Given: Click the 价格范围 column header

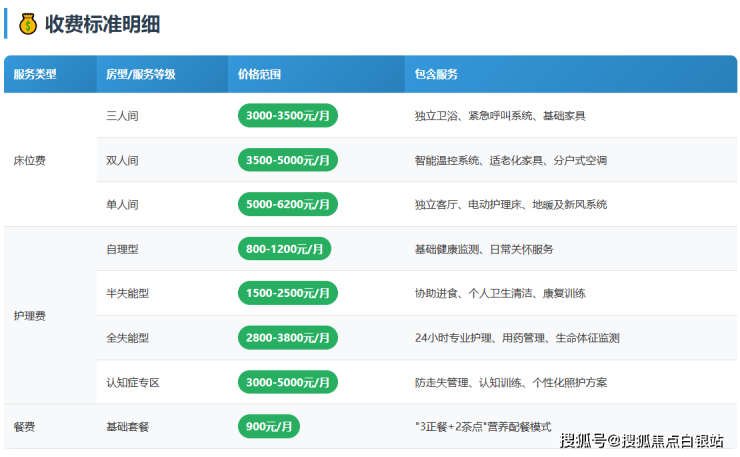Looking at the screenshot, I should [x=259, y=74].
